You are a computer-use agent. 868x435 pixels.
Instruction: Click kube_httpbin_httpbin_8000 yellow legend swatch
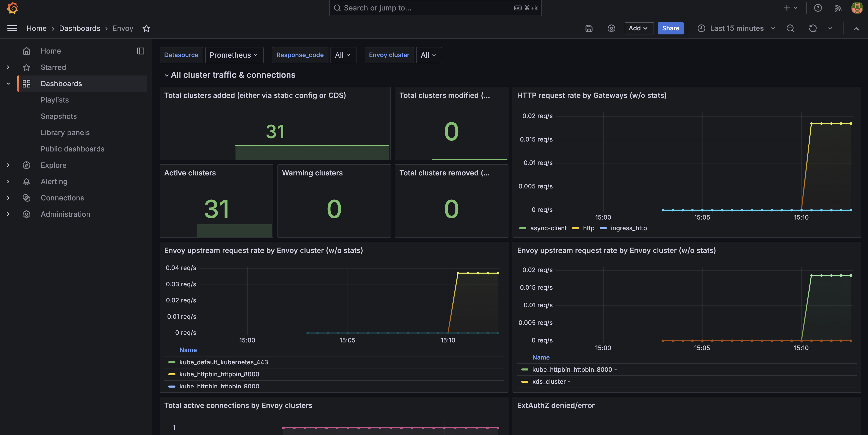pos(172,374)
